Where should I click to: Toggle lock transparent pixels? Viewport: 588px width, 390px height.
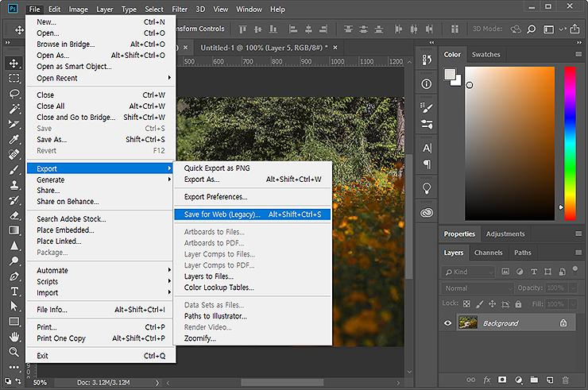[x=466, y=303]
